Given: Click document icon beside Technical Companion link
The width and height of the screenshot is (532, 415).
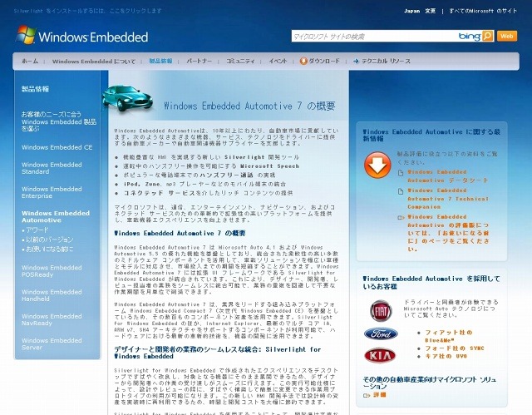Looking at the screenshot, I should 401,191.
